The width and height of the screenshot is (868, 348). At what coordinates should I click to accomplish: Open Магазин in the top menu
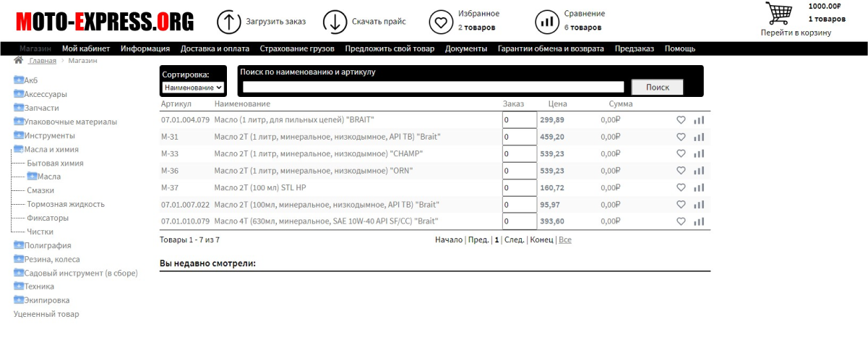(x=35, y=48)
